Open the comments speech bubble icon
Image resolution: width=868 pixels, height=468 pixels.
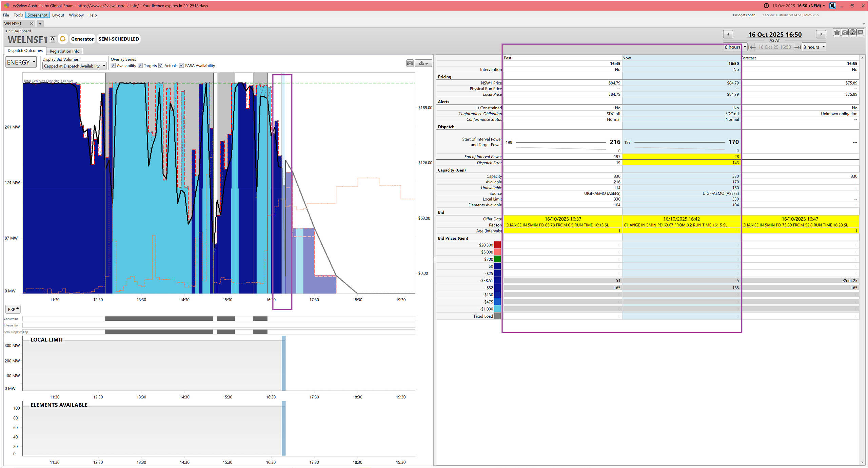pos(860,33)
